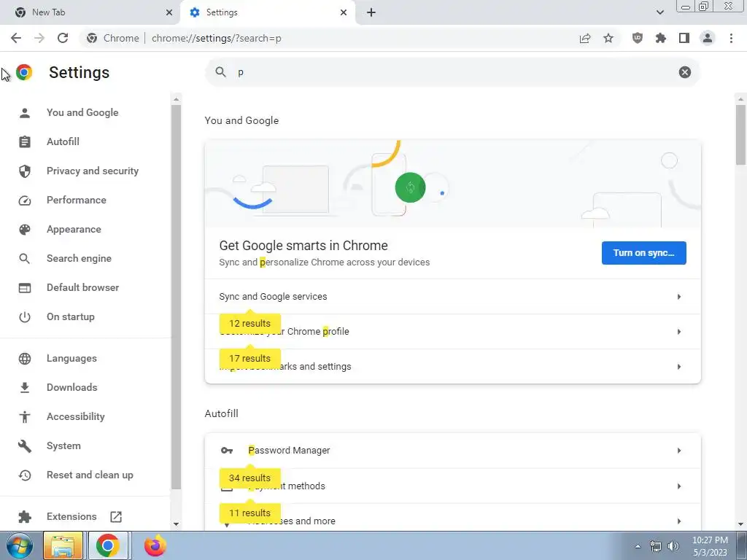
Task: Click the '11 results' yellow bubble
Action: point(249,513)
